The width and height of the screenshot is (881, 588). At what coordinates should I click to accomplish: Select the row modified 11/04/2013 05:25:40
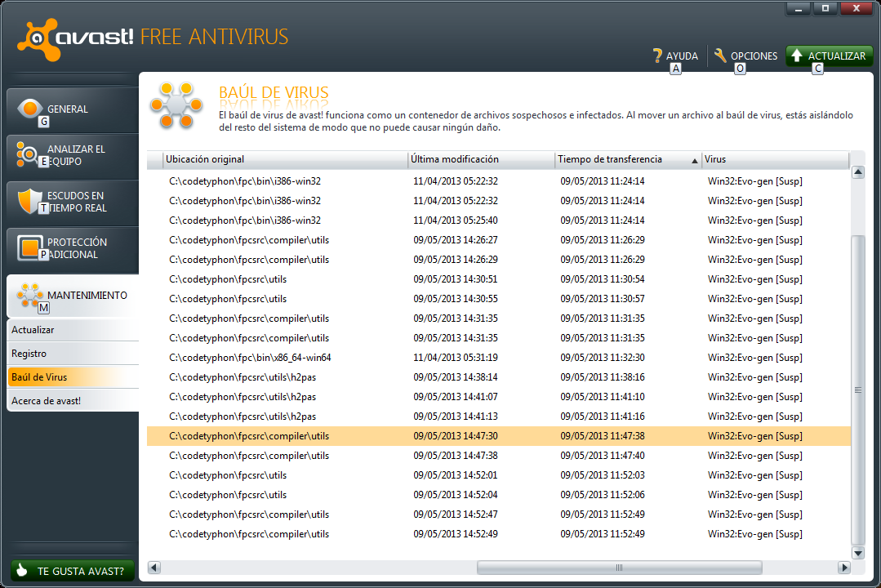[x=498, y=220]
